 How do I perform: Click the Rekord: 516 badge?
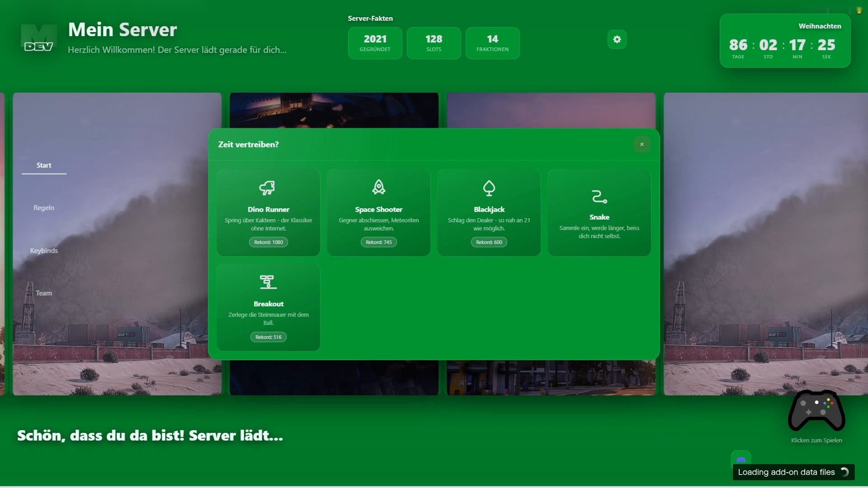(269, 337)
